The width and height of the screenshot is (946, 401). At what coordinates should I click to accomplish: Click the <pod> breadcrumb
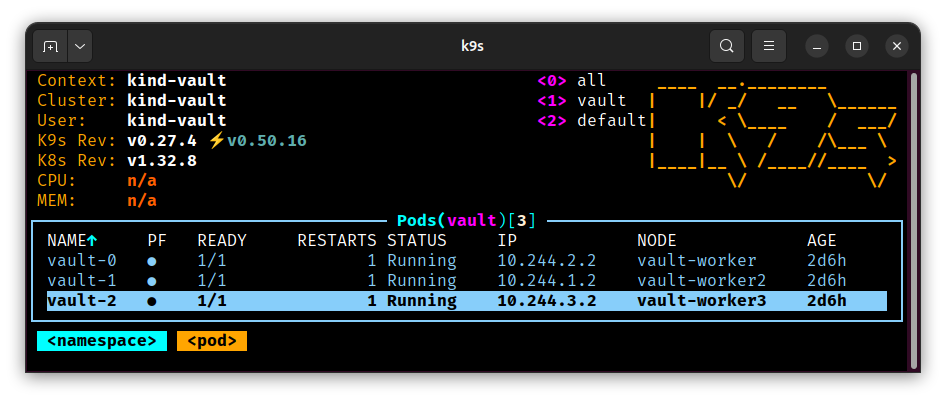click(x=212, y=341)
